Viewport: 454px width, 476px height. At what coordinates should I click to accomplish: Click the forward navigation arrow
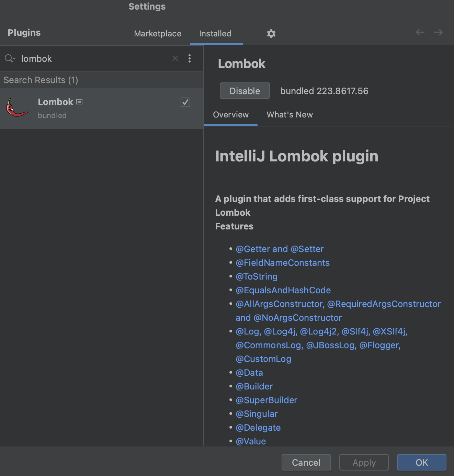pos(439,32)
